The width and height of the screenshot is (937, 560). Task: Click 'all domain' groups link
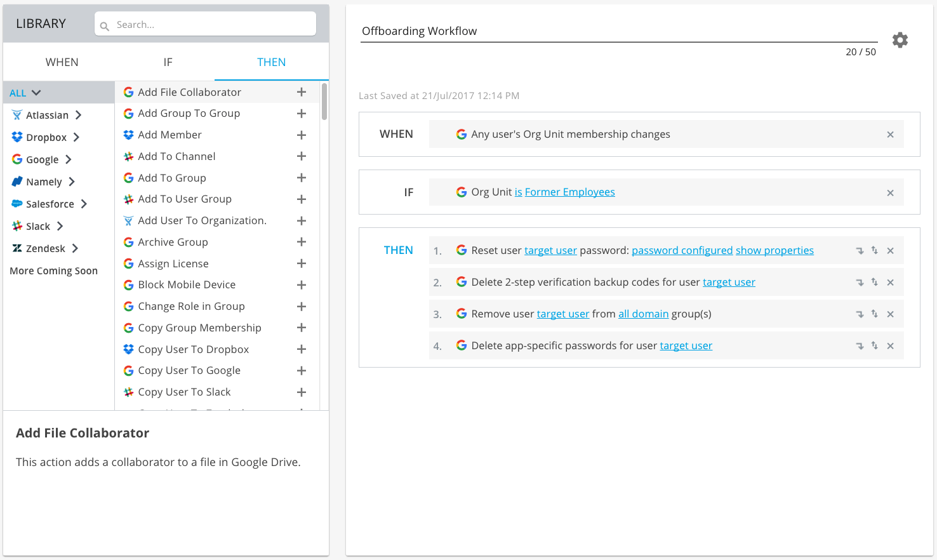(644, 314)
